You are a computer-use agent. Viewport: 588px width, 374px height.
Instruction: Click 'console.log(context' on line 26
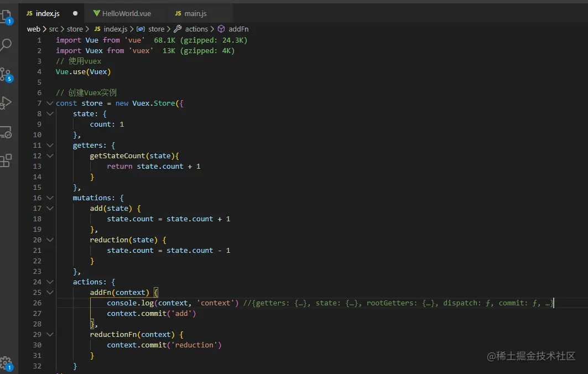pos(147,303)
